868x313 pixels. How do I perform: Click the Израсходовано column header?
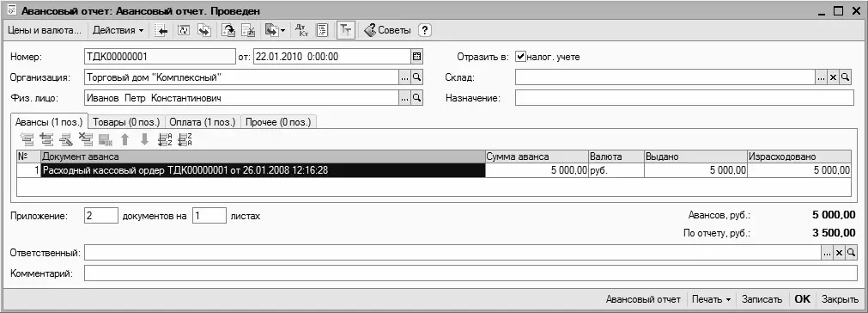tap(799, 156)
